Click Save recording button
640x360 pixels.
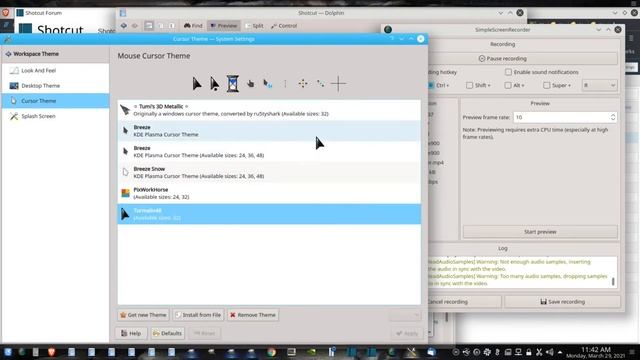[x=562, y=302]
